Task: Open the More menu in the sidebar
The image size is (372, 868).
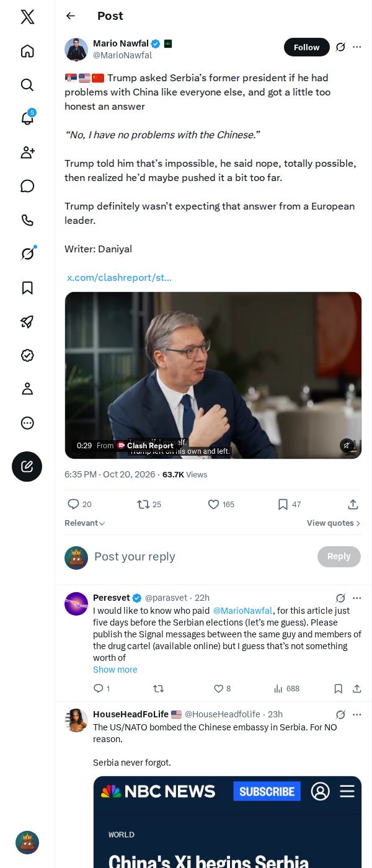Action: pos(27,423)
